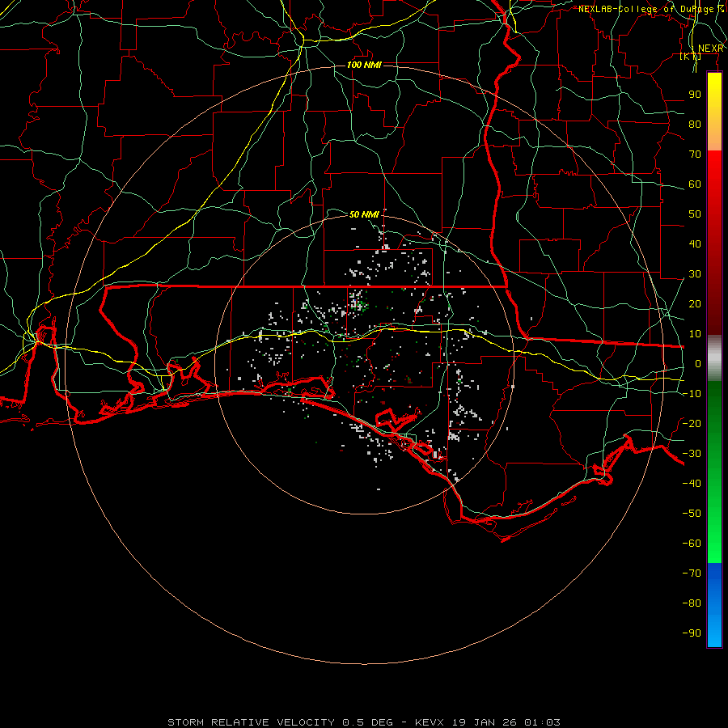Click the "100 NMI" range ring label

pos(364,65)
